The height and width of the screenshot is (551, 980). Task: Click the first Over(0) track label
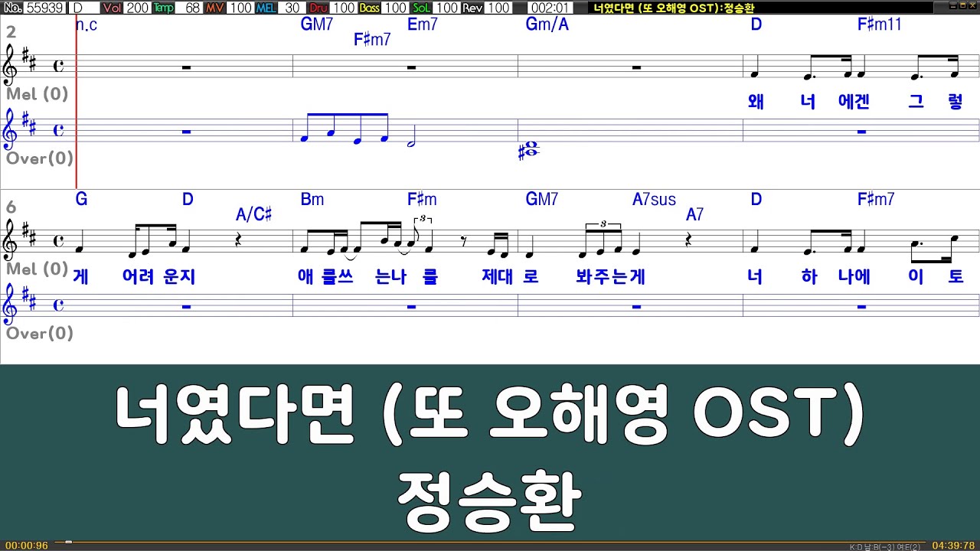point(39,158)
